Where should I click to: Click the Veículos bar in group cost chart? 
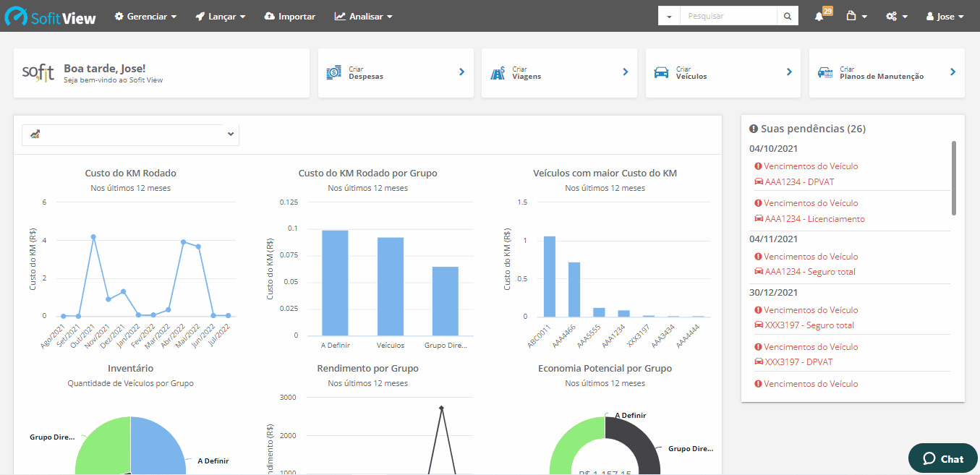pyautogui.click(x=391, y=286)
